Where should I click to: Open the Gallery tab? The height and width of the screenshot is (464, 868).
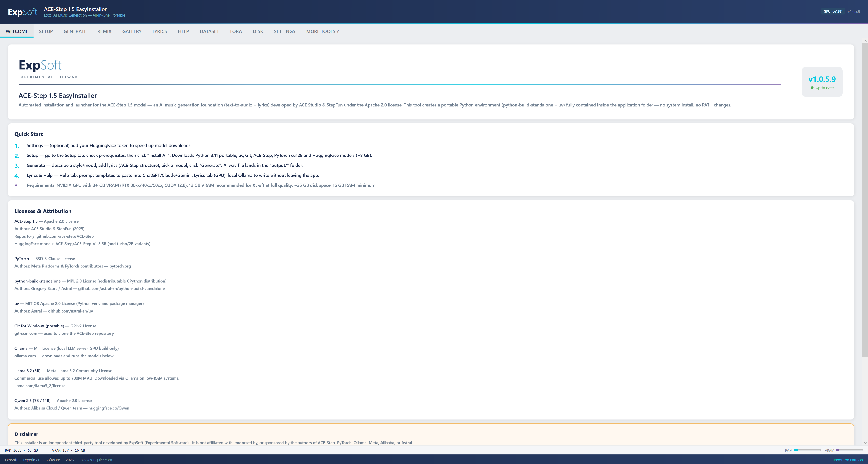132,31
